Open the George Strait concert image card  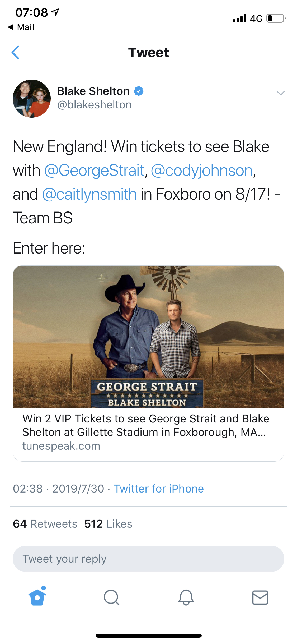(x=148, y=336)
